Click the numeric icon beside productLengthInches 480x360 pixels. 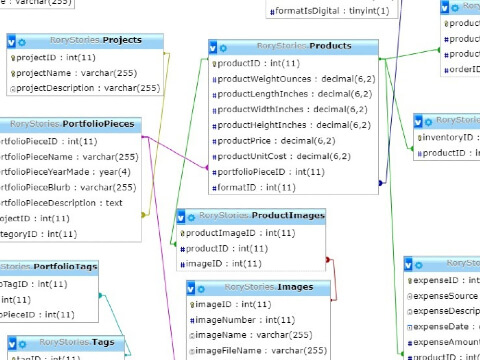pos(215,95)
